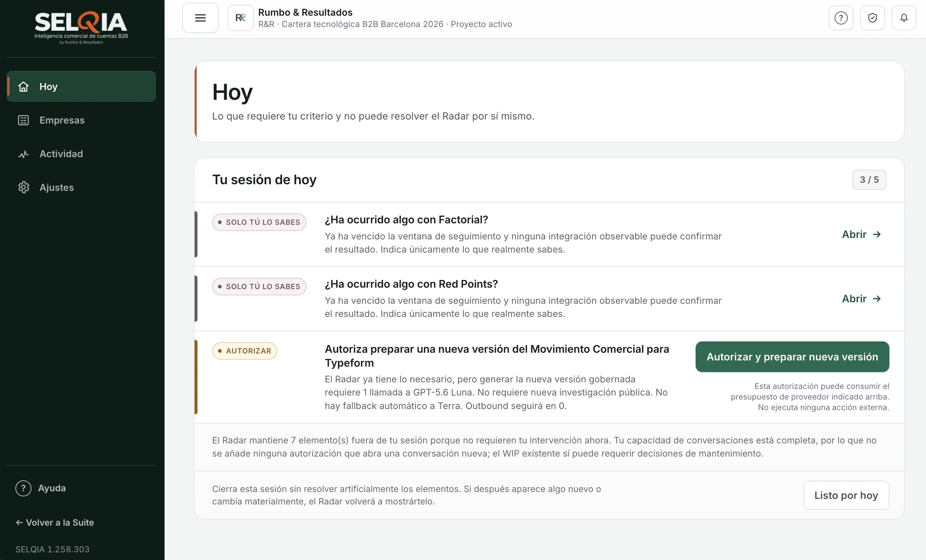This screenshot has width=926, height=560.
Task: Click the SOLO TÚ LO SABES badge for Factorial
Action: point(259,222)
